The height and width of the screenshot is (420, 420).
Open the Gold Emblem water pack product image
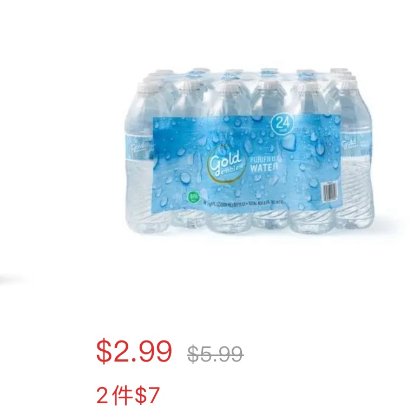coord(249,151)
